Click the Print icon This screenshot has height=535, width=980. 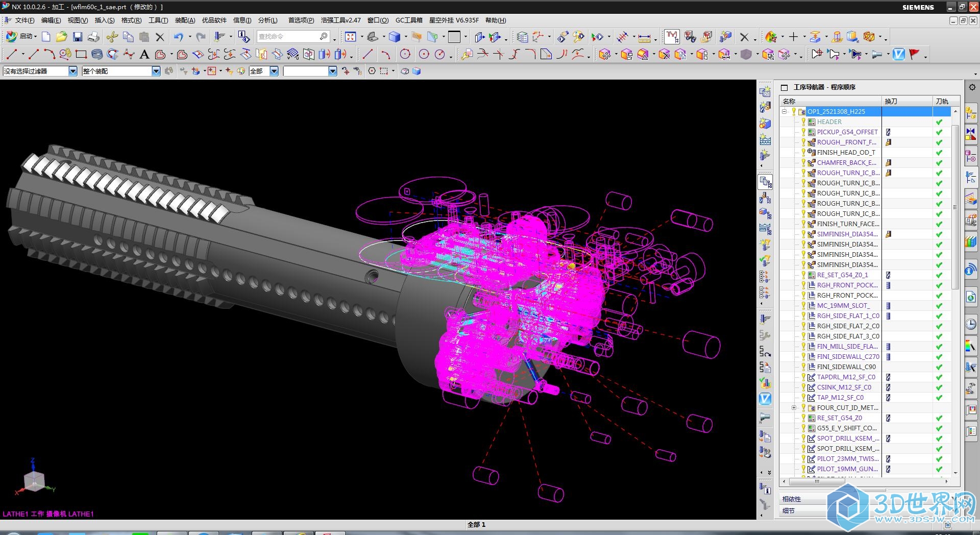click(x=93, y=37)
